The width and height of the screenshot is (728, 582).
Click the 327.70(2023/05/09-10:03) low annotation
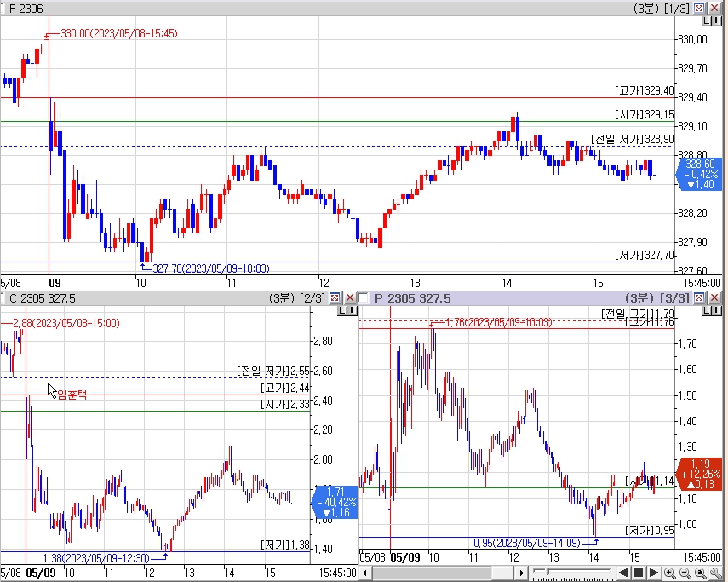pos(211,268)
